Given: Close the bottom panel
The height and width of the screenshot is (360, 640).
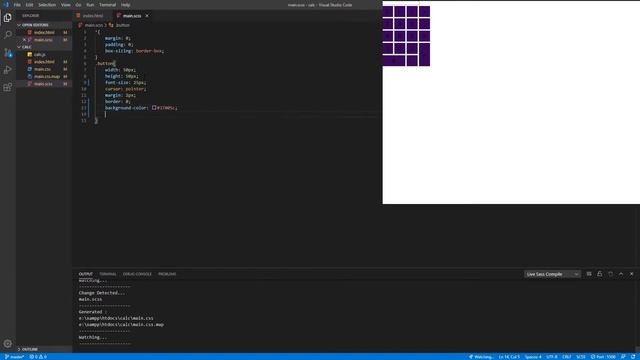Looking at the screenshot, I should 631,274.
